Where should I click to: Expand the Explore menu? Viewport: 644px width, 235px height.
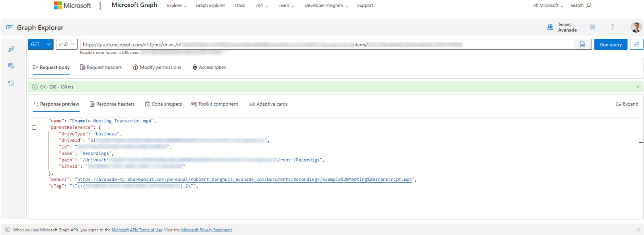click(x=177, y=5)
